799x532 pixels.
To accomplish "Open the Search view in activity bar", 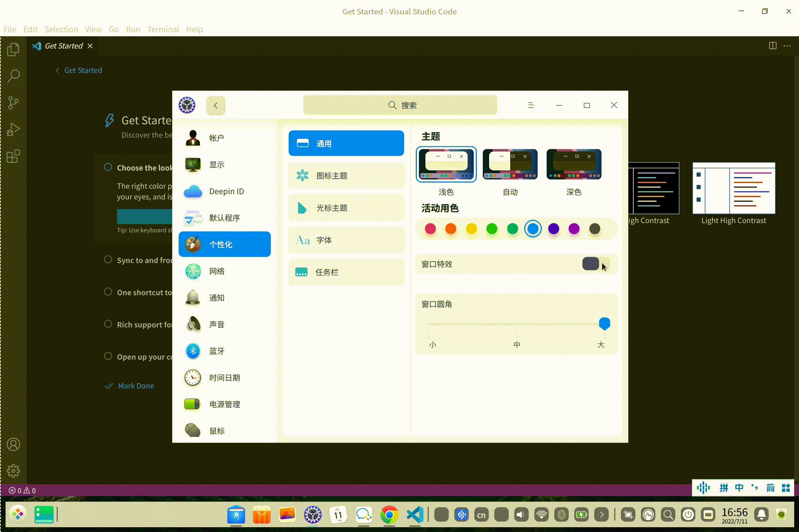I will coord(13,76).
